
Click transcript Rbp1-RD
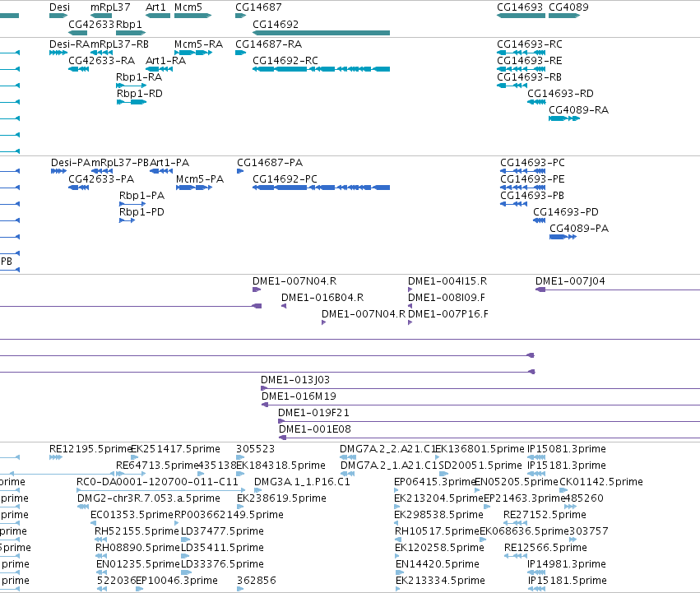139,94
